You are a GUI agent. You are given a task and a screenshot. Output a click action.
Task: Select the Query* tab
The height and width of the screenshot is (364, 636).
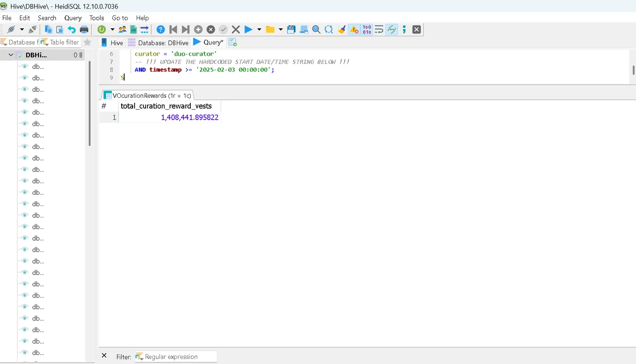coord(209,42)
